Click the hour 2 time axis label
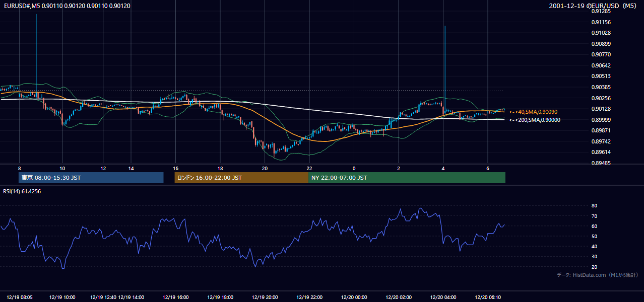Image resolution: width=644 pixels, height=302 pixels. pyautogui.click(x=398, y=168)
